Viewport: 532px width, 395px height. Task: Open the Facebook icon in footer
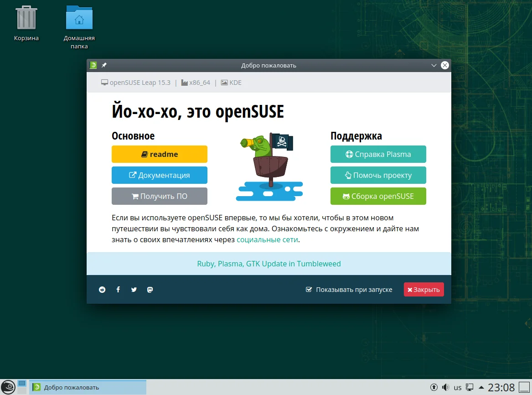(118, 290)
